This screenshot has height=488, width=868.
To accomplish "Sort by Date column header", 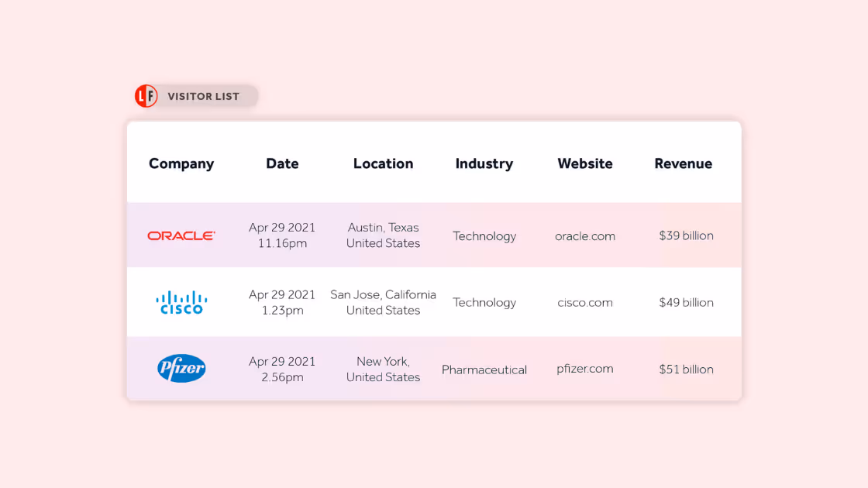I will 282,163.
